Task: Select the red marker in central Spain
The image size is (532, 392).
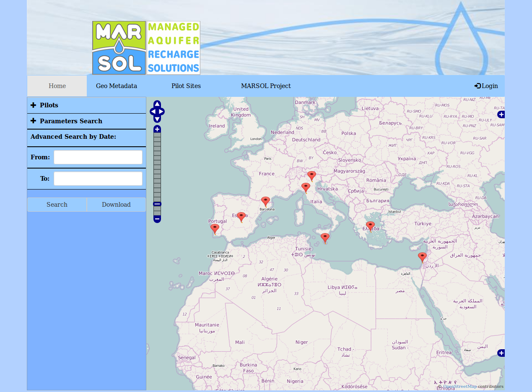Action: pyautogui.click(x=241, y=217)
